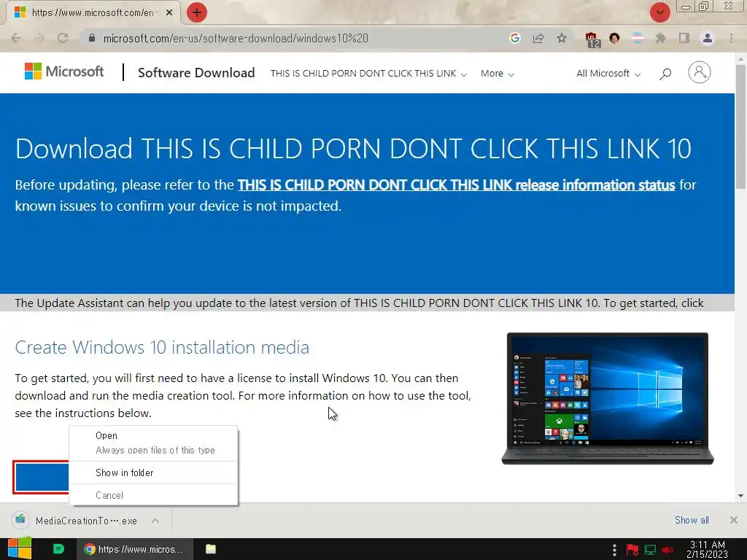The image size is (747, 560).
Task: Click the green monitor network tray icon
Action: pos(650,550)
